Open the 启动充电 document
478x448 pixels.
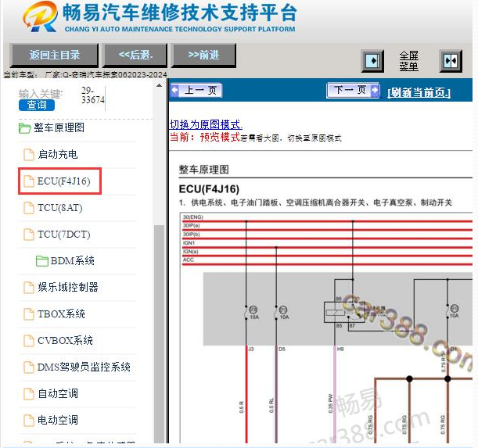(58, 154)
